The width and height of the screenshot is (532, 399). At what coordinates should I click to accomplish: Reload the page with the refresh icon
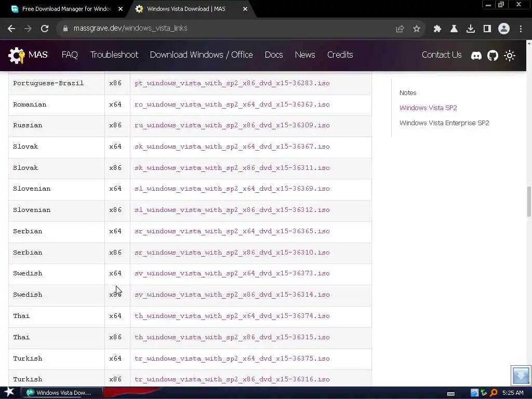coord(45,29)
